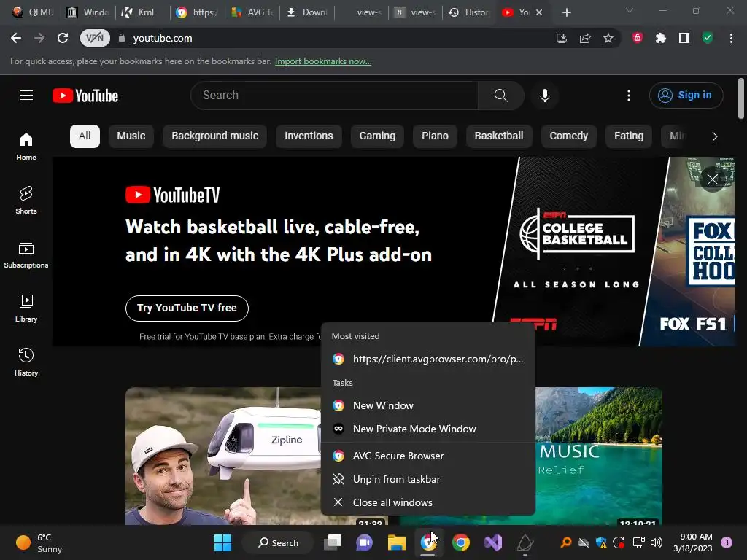Screen dimensions: 747x560
Task: Open History in the YouTube sidebar
Action: click(x=26, y=362)
